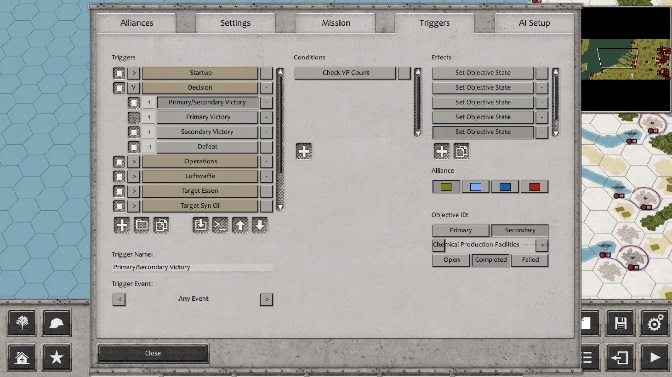The height and width of the screenshot is (377, 672).
Task: Select the star objectives tool
Action: 57,357
